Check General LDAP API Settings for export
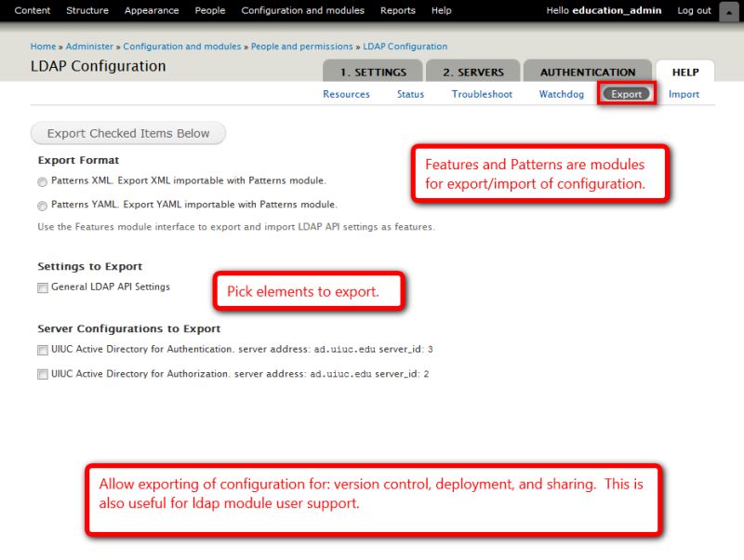The height and width of the screenshot is (560, 744). pyautogui.click(x=42, y=288)
